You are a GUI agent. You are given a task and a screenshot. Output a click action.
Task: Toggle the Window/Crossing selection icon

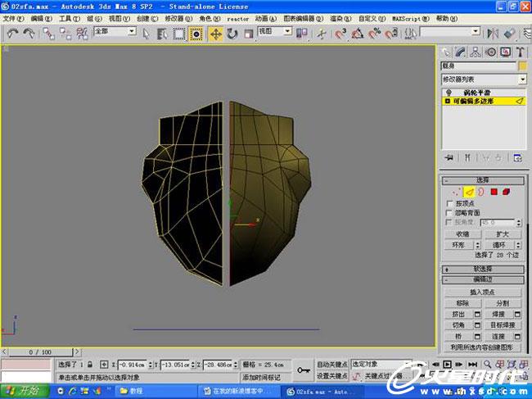coord(196,34)
